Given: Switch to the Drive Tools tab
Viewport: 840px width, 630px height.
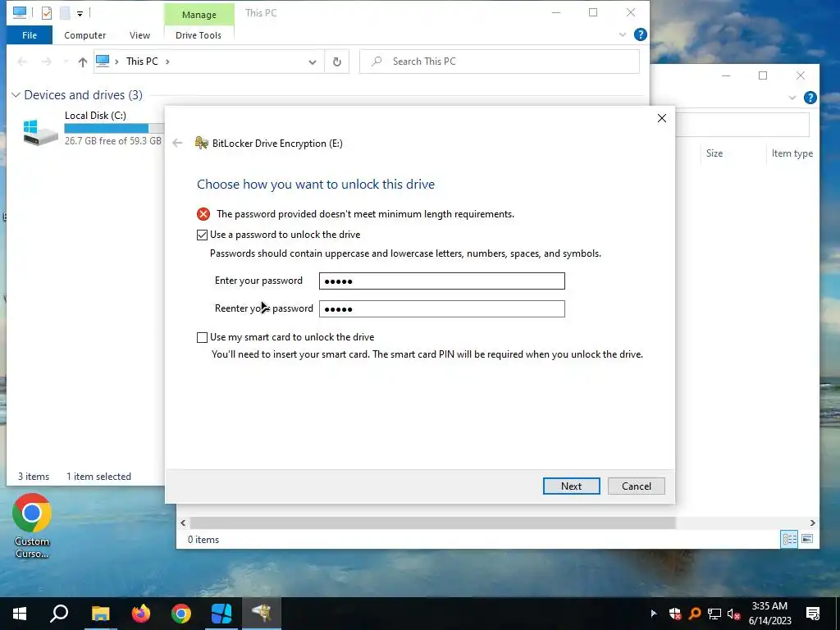Looking at the screenshot, I should (199, 35).
